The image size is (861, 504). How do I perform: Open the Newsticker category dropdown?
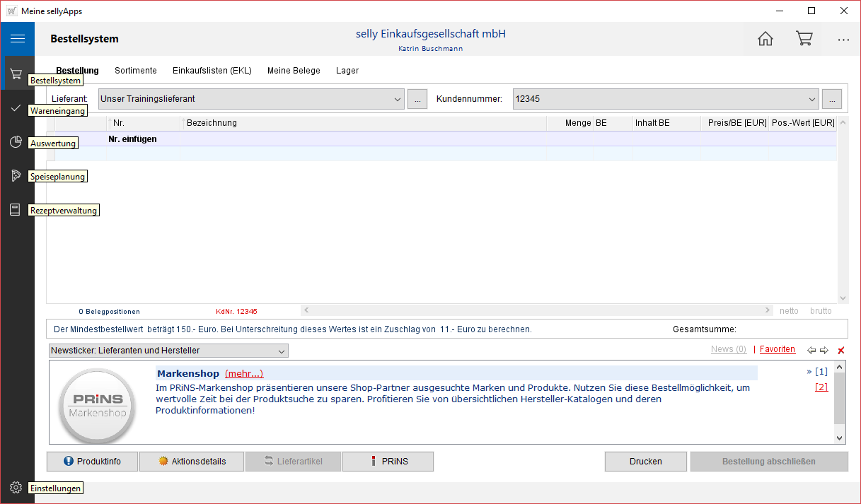coord(282,351)
